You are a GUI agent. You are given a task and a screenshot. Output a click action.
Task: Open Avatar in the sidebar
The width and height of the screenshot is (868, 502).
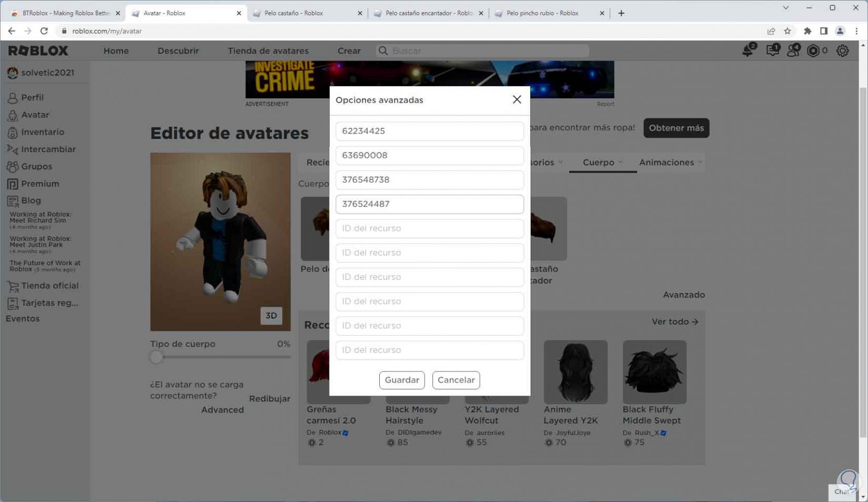coord(35,115)
